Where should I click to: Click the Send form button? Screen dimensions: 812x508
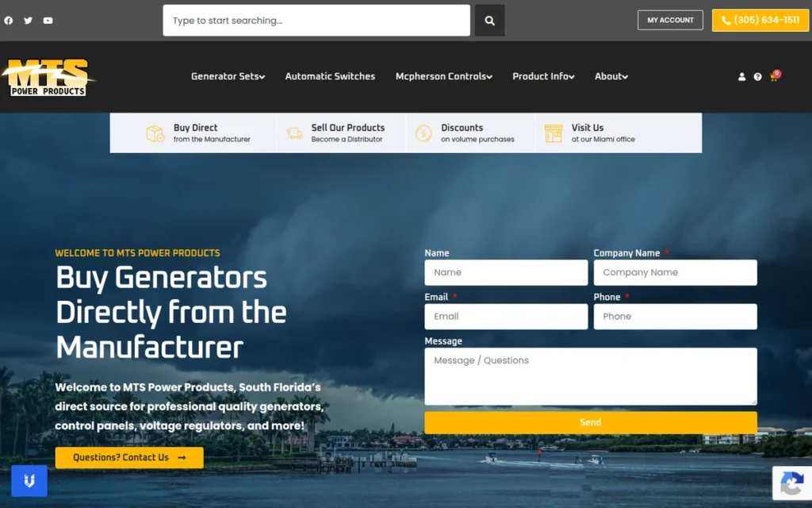pyautogui.click(x=590, y=422)
